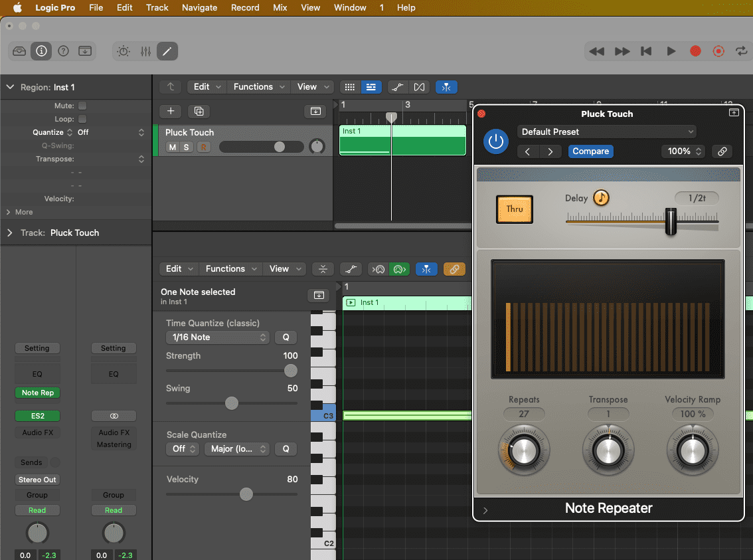Open the region Quantize Off dropdown

110,132
